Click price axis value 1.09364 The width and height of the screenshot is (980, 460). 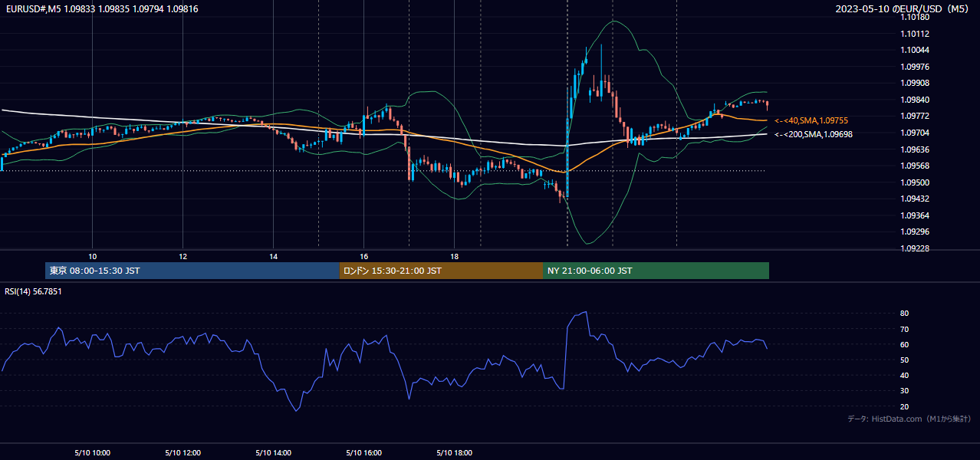click(x=916, y=216)
